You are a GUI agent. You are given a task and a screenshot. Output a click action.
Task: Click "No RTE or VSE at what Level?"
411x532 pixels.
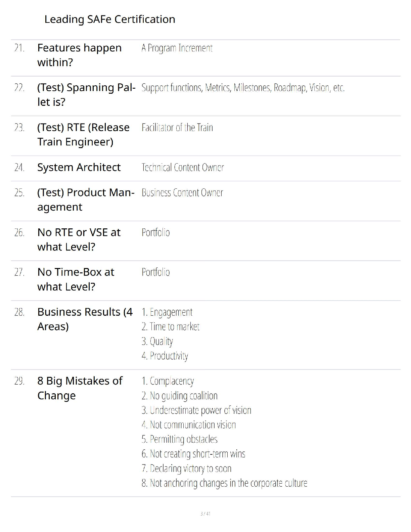coord(79,239)
